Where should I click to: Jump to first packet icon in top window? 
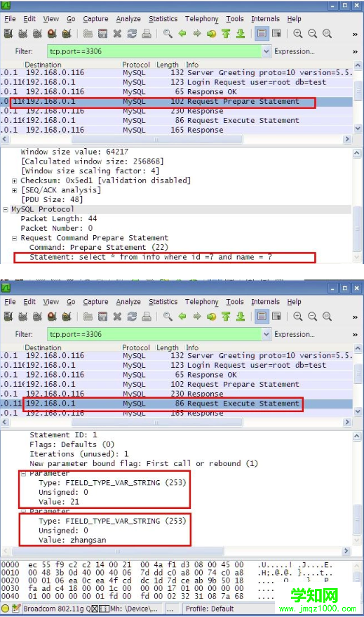(x=226, y=34)
